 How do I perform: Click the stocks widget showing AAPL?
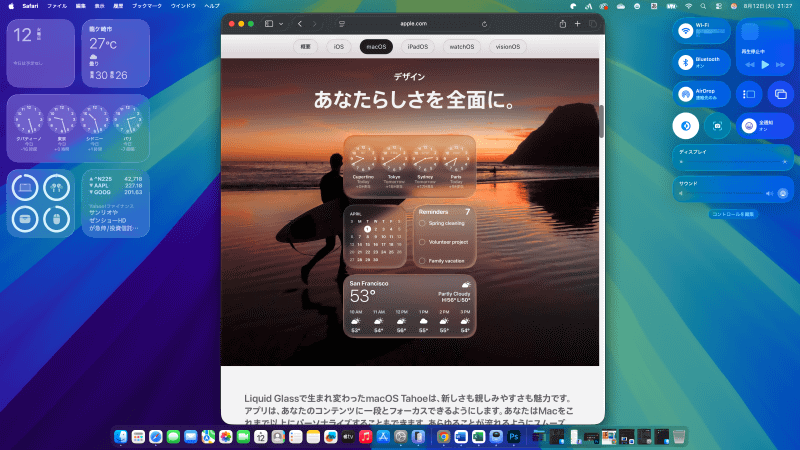pyautogui.click(x=116, y=203)
